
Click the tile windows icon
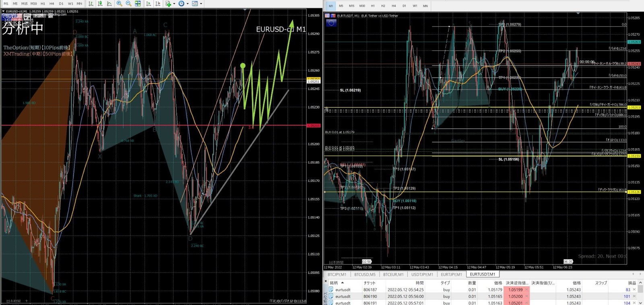click(x=138, y=4)
